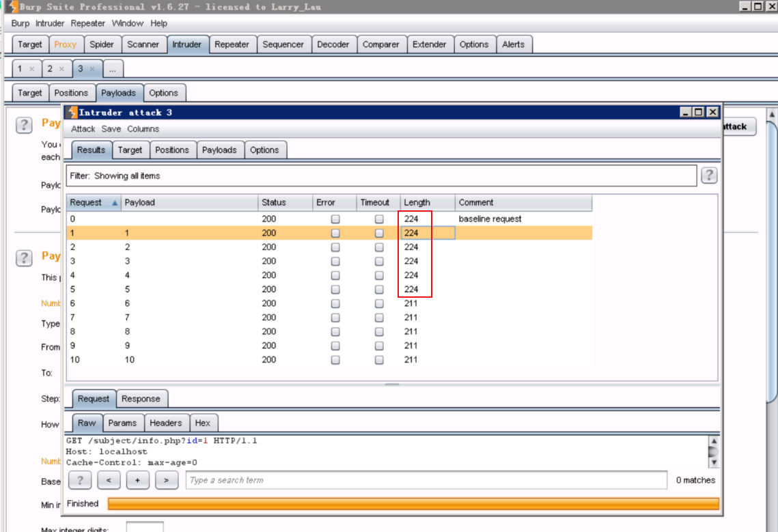Viewport: 778px width, 532px height.
Task: Click the results filter bar
Action: click(x=381, y=176)
